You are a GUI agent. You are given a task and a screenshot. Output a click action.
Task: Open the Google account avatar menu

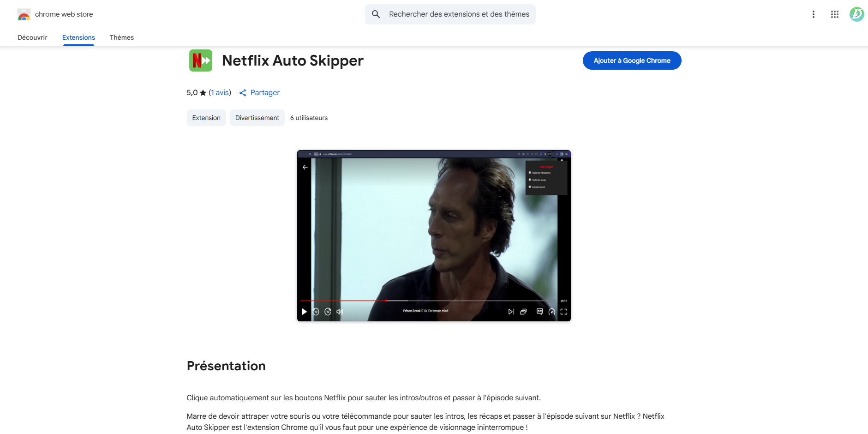tap(856, 14)
